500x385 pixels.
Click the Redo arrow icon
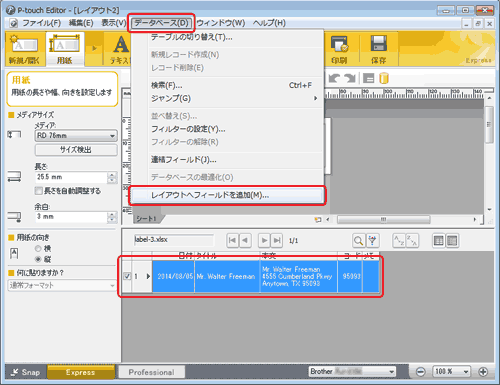click(350, 78)
